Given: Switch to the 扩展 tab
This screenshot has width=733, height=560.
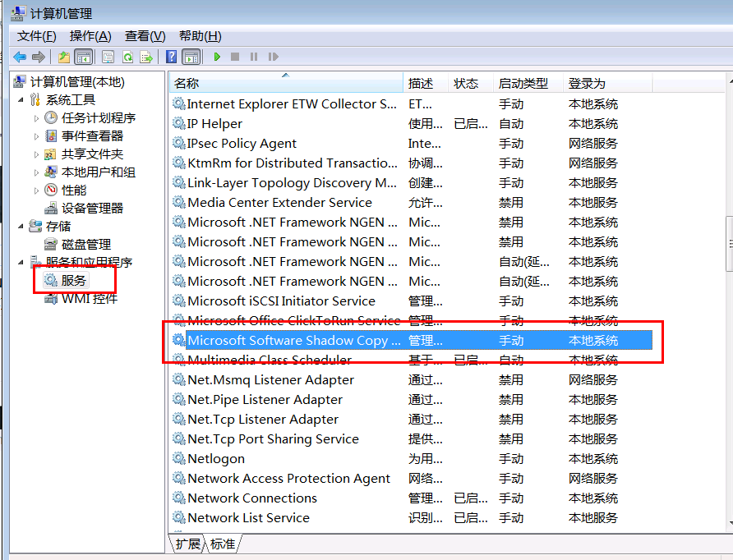Looking at the screenshot, I should click(188, 544).
